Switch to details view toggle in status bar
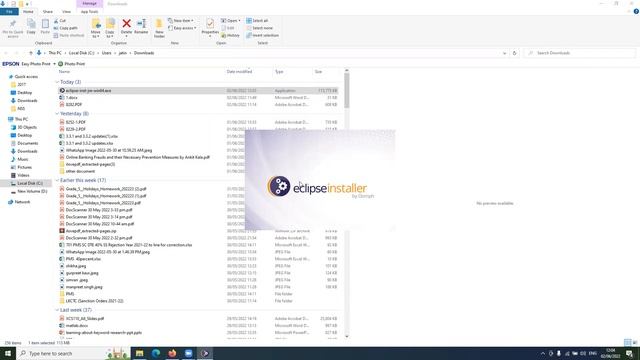 [x=628, y=342]
